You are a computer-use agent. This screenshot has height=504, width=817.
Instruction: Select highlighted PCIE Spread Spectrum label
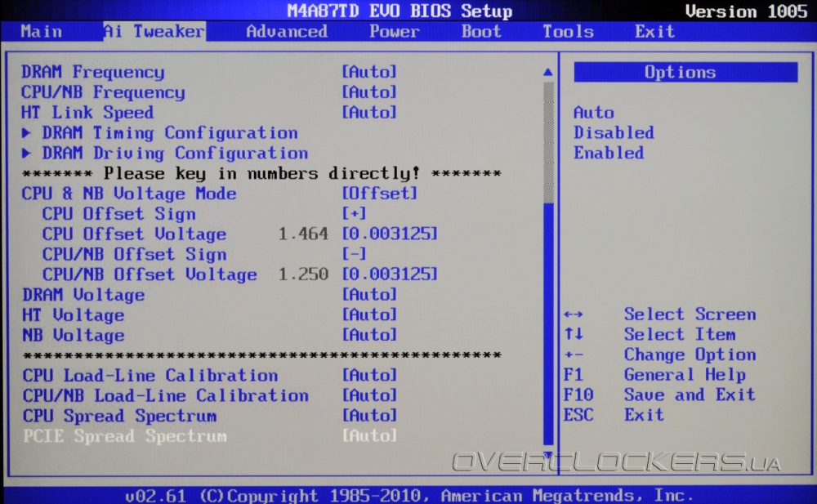point(124,436)
